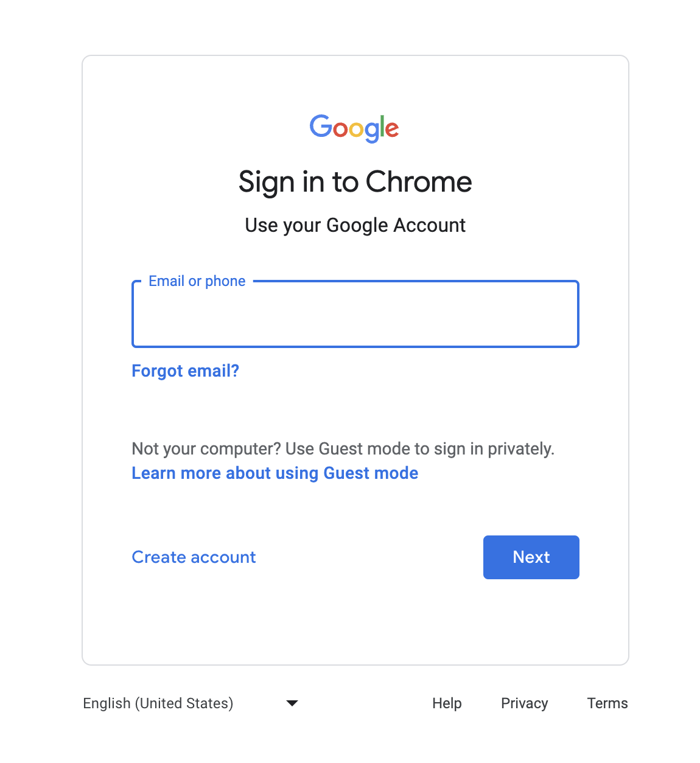Click the Not your computer? Guest mode text
700x763 pixels.
[343, 449]
